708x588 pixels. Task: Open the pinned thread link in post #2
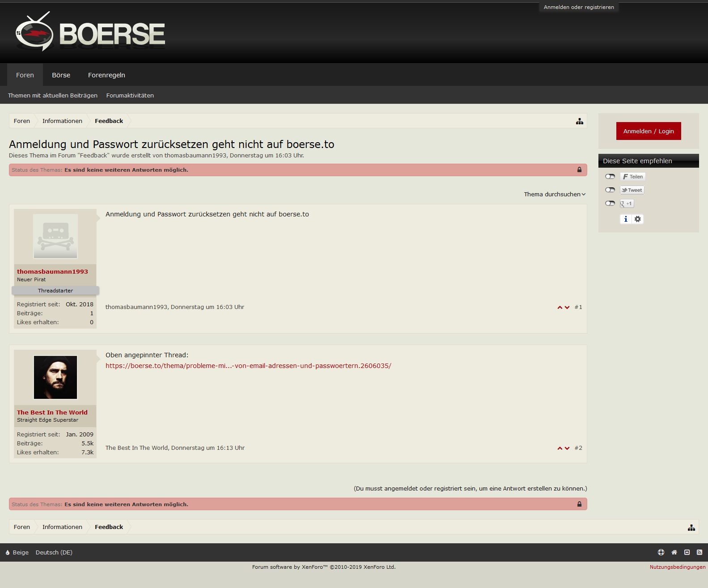point(248,366)
